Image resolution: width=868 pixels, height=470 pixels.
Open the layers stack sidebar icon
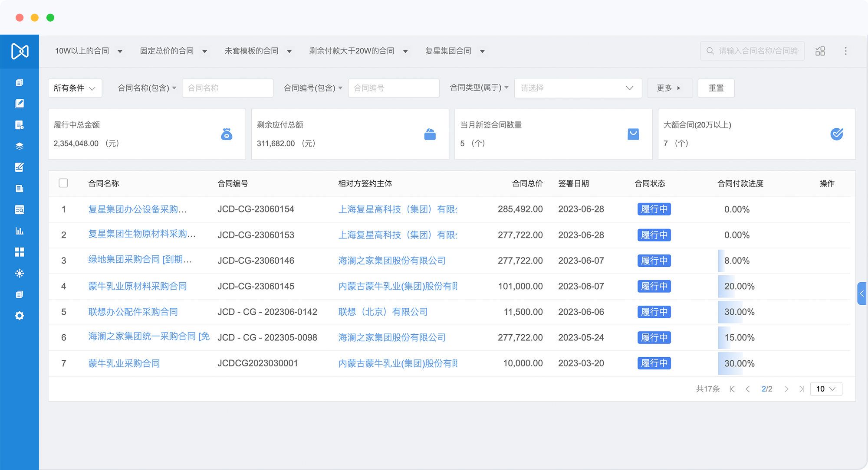20,146
